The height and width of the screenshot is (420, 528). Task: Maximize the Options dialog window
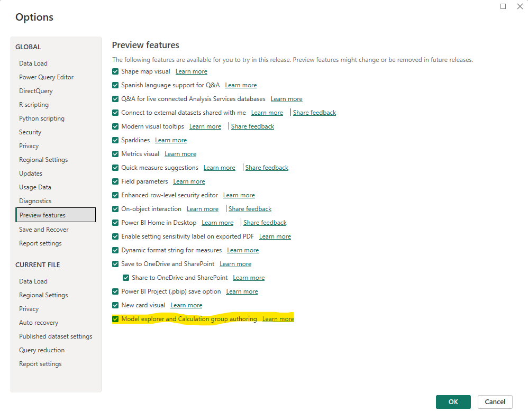pyautogui.click(x=503, y=6)
